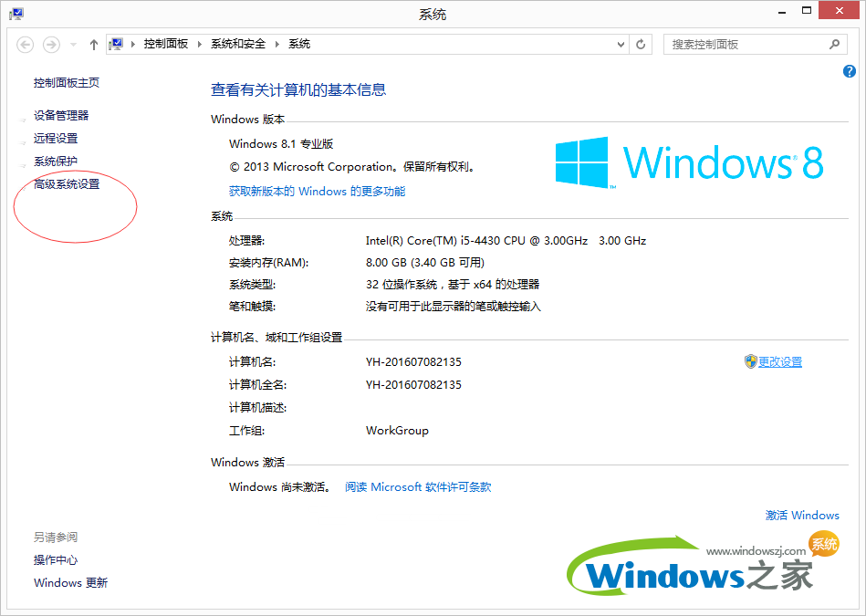Viewport: 866px width, 616px height.
Task: Expand the arrow after 系统和安全 breadcrumb
Action: pos(277,44)
